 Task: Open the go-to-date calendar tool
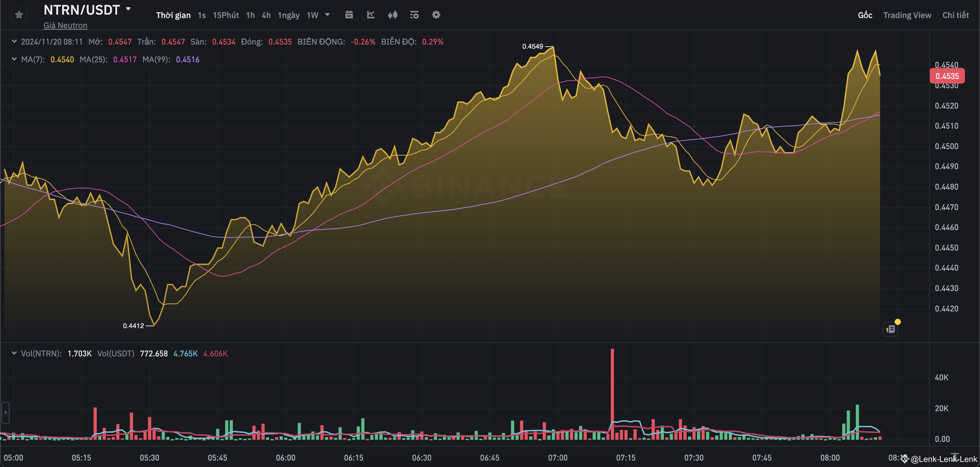[x=349, y=15]
